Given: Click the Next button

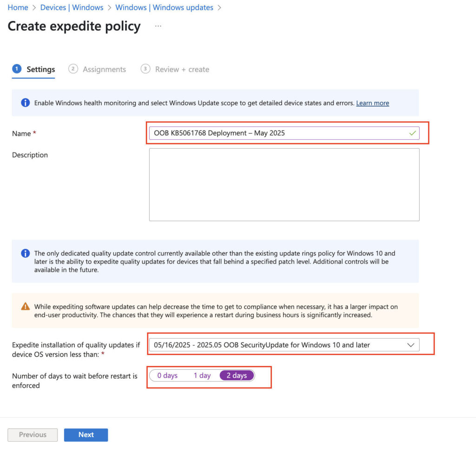Looking at the screenshot, I should coord(86,435).
